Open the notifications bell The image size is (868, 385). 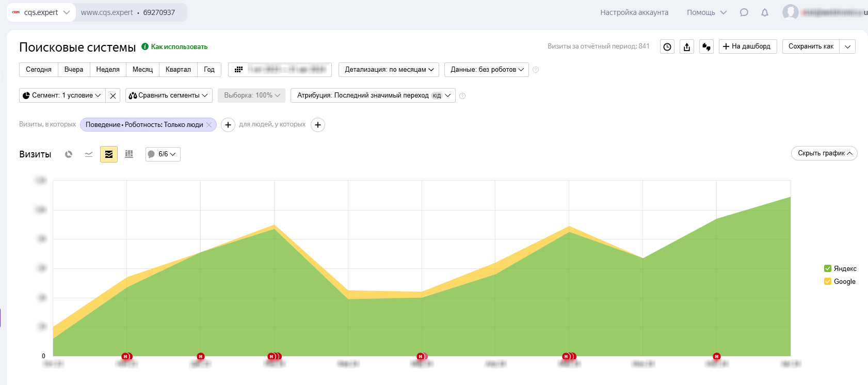765,12
